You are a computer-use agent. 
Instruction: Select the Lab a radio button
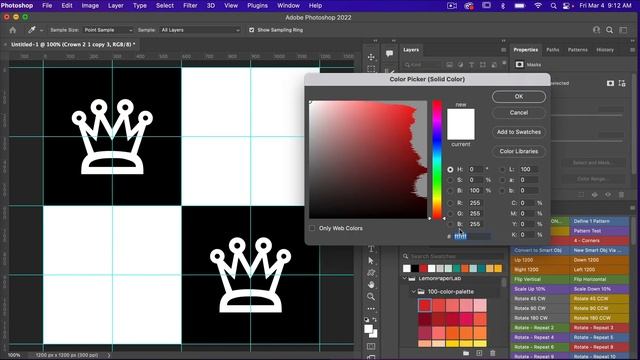(502, 180)
